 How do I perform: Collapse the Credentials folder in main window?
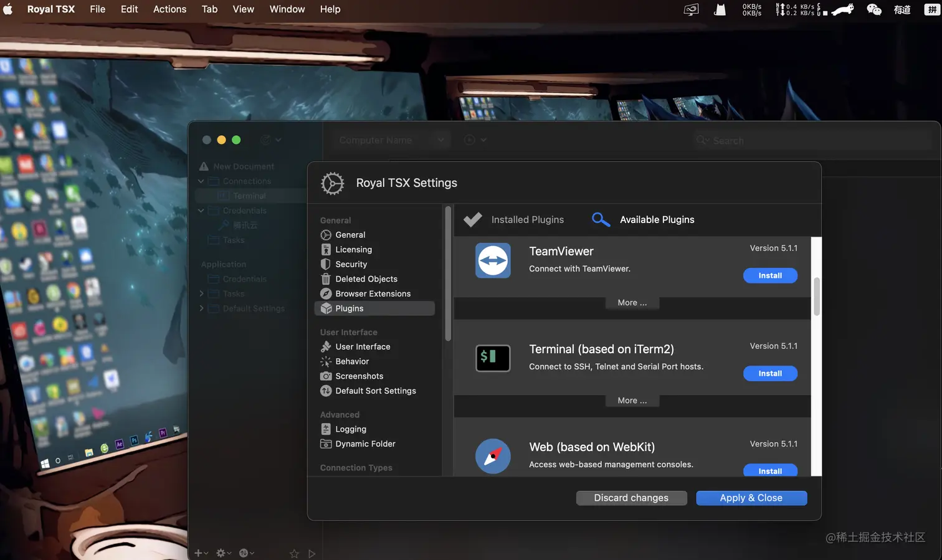click(x=201, y=211)
